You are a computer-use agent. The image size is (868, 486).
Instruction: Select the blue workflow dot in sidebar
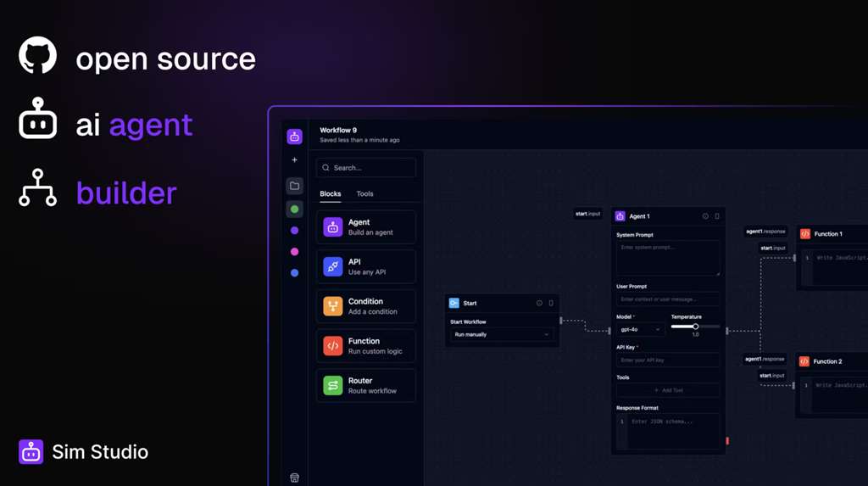294,272
